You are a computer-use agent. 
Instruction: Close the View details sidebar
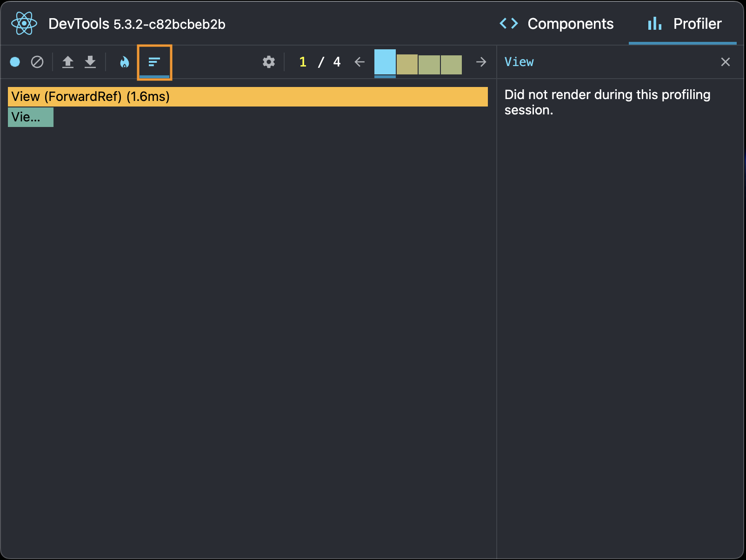coord(725,62)
